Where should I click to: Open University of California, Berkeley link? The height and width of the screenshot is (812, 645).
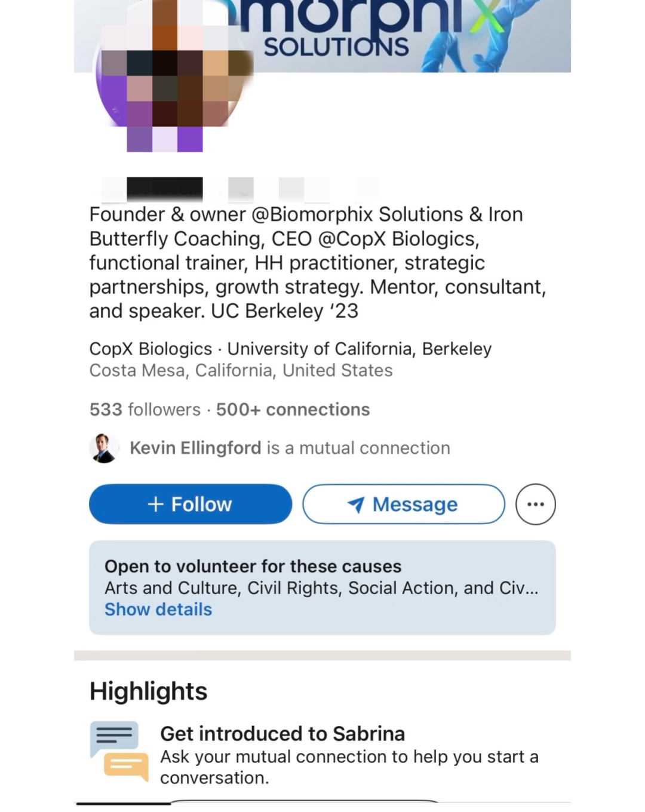[x=360, y=349]
